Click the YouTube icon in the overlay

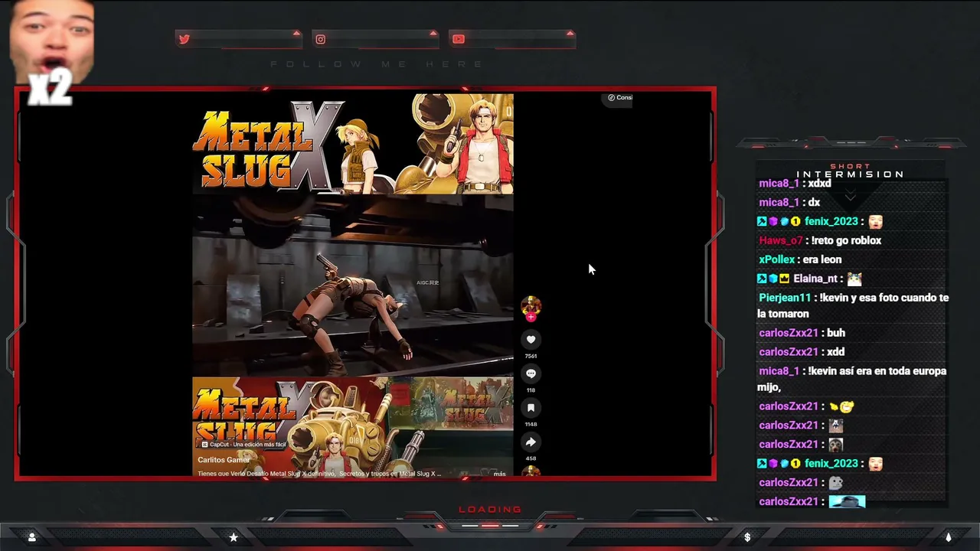[458, 39]
